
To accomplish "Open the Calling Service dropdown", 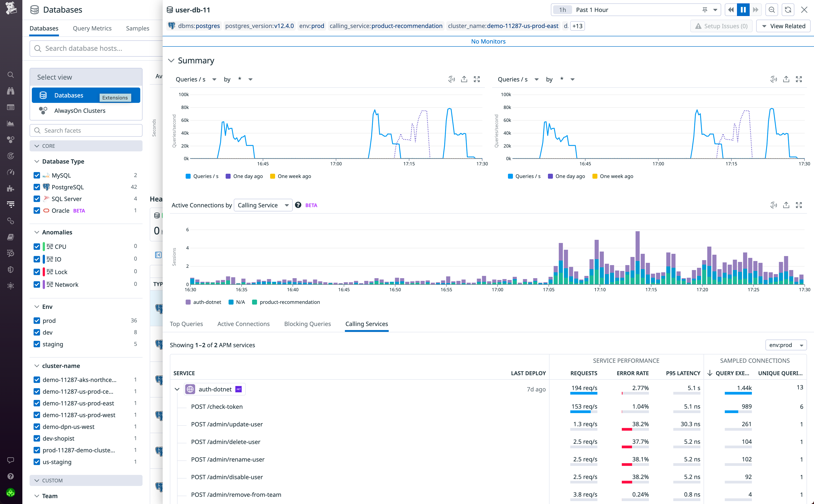I will 263,205.
